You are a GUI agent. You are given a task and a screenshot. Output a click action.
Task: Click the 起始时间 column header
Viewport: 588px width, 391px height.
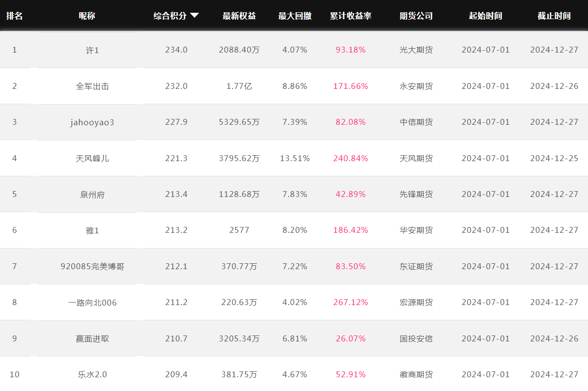(485, 16)
